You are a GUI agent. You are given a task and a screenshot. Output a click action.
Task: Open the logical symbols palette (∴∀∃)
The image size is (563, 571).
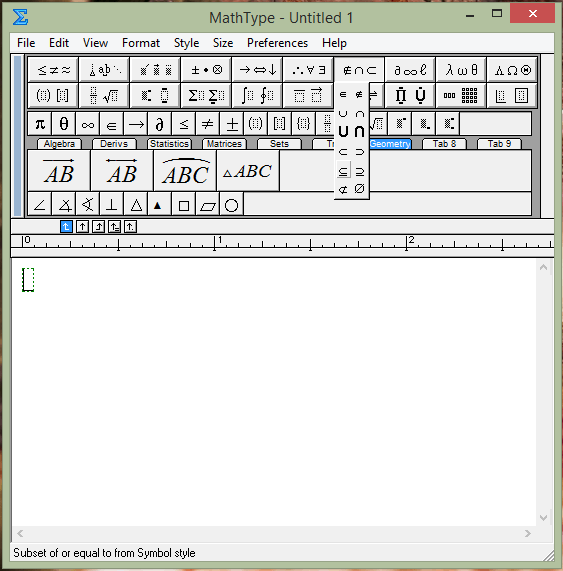(x=308, y=70)
